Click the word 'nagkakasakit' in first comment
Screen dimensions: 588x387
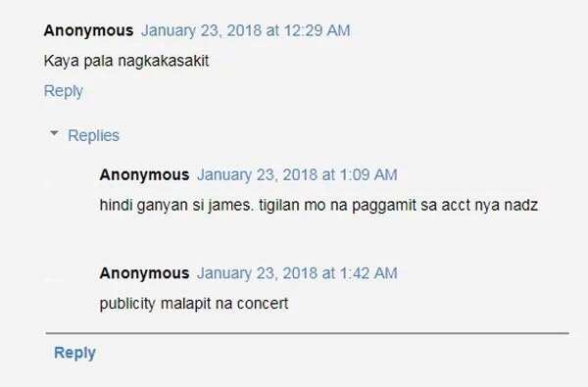point(163,62)
